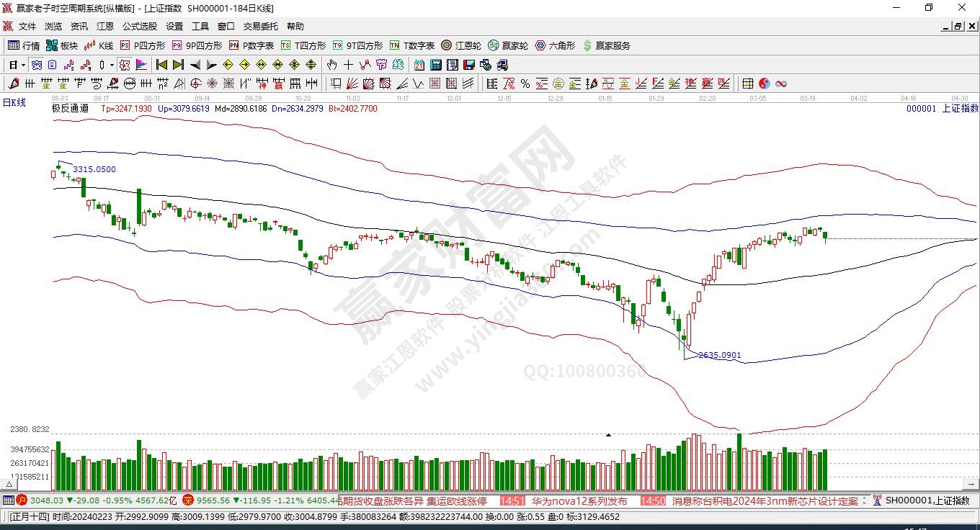The width and height of the screenshot is (980, 530).
Task: Open the 公式选股 menu
Action: (139, 27)
